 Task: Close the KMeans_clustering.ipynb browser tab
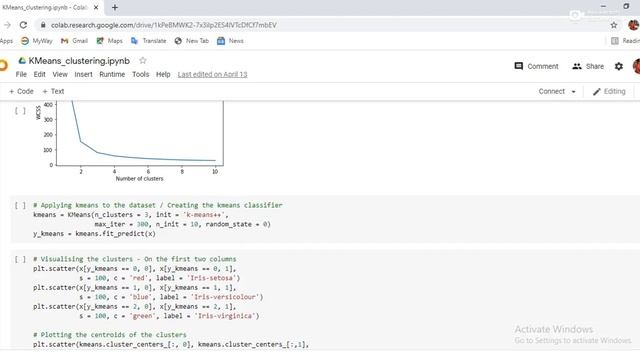pos(96,7)
